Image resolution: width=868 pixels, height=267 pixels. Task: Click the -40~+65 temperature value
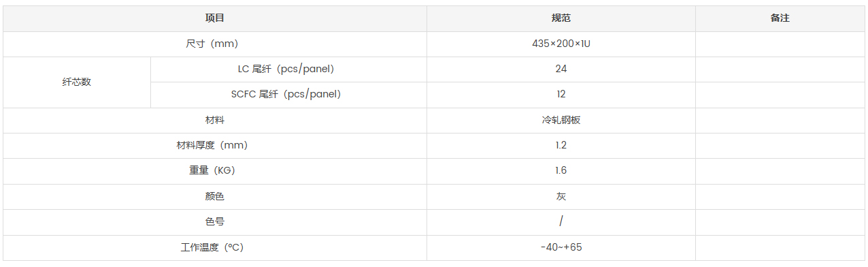[x=561, y=247]
